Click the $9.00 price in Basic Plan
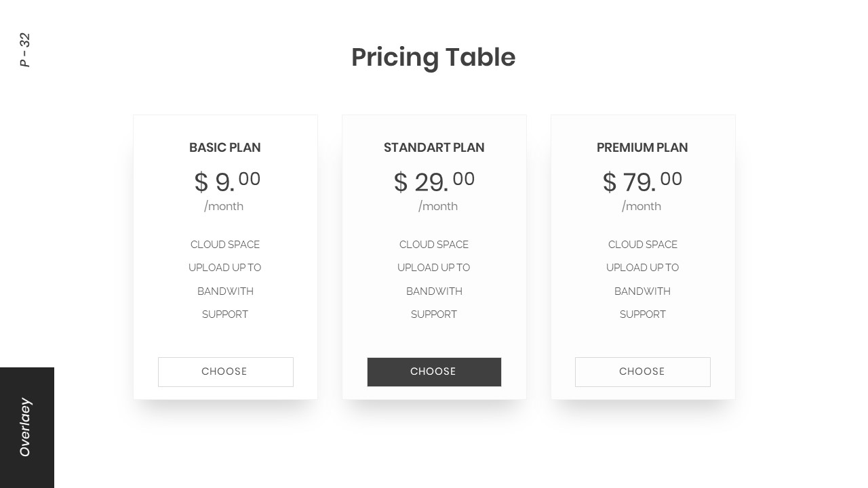The width and height of the screenshot is (868, 488). (227, 182)
